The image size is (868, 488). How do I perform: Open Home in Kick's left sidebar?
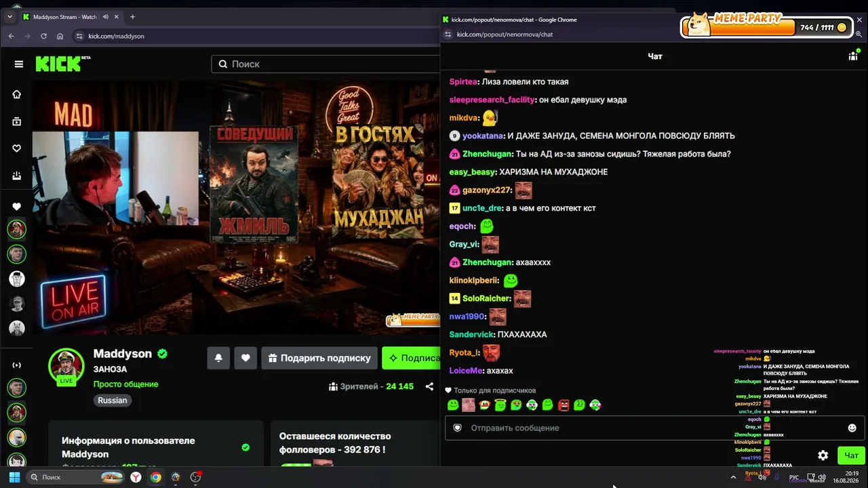pos(17,94)
